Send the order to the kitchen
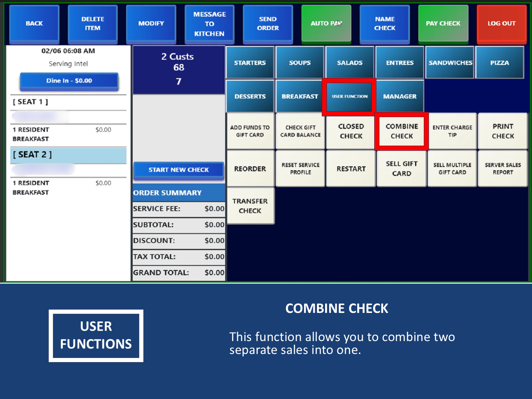 pos(267,23)
